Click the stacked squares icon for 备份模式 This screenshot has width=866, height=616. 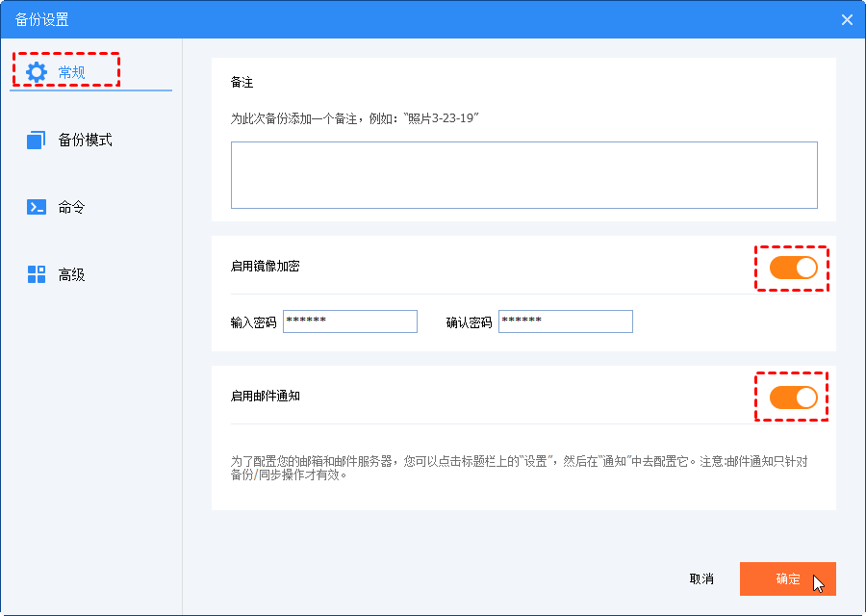click(37, 141)
